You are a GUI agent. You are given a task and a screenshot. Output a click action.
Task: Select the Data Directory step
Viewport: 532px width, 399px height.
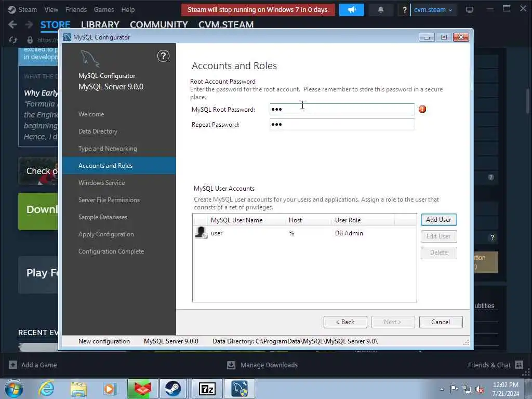coord(98,131)
